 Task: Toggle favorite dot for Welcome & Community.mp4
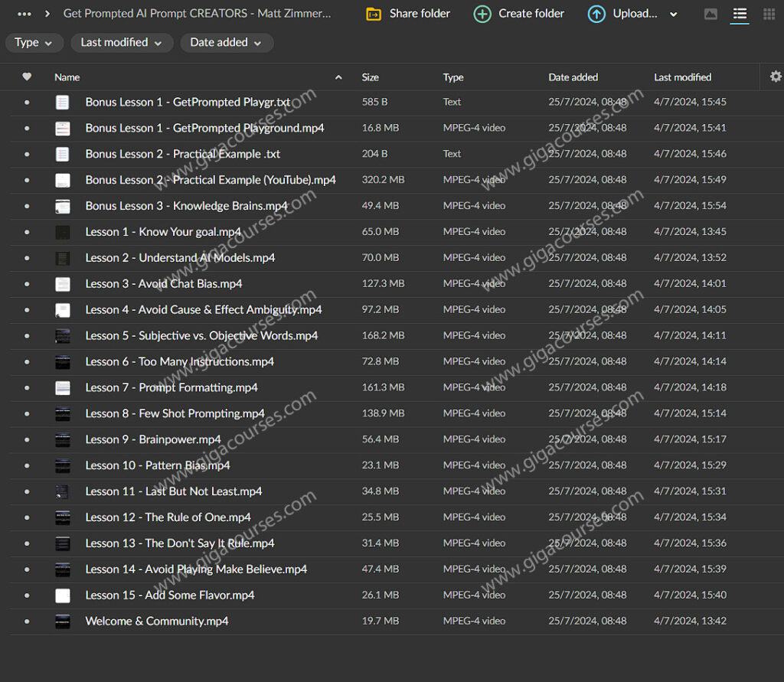point(28,622)
